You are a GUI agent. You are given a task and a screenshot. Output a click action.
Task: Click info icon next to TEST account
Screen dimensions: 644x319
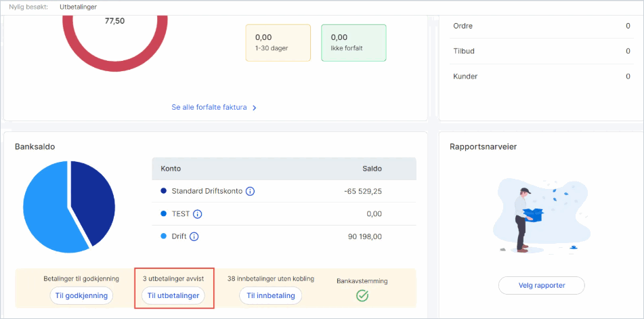(198, 214)
